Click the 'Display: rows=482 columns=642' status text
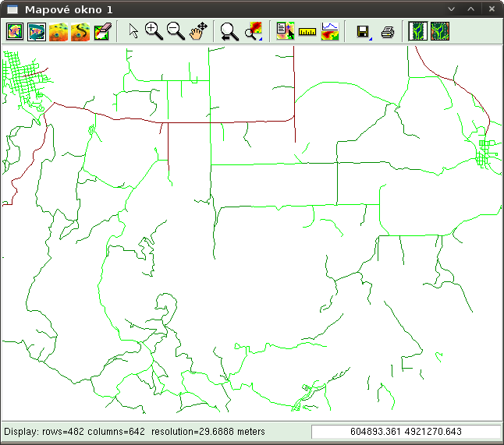 tap(74, 431)
